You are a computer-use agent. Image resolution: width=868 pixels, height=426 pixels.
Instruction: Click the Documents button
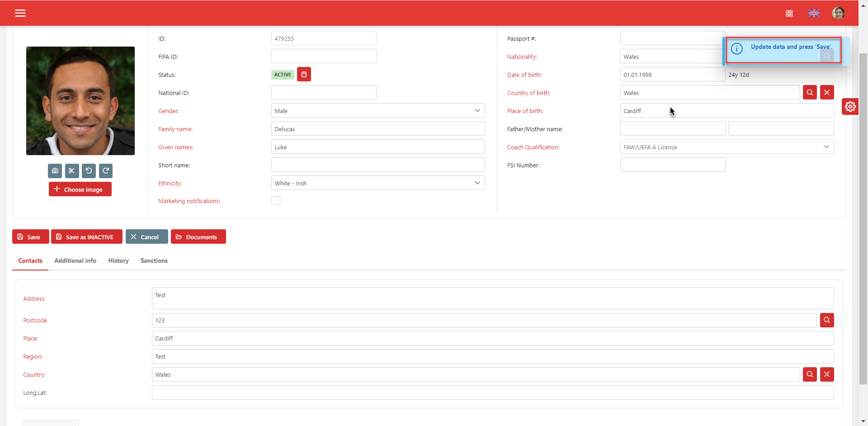[198, 237]
